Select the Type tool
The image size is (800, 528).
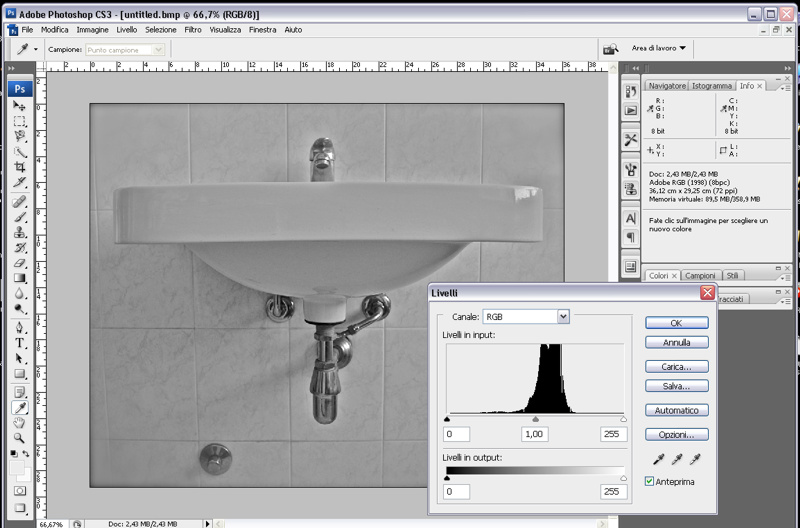point(19,343)
